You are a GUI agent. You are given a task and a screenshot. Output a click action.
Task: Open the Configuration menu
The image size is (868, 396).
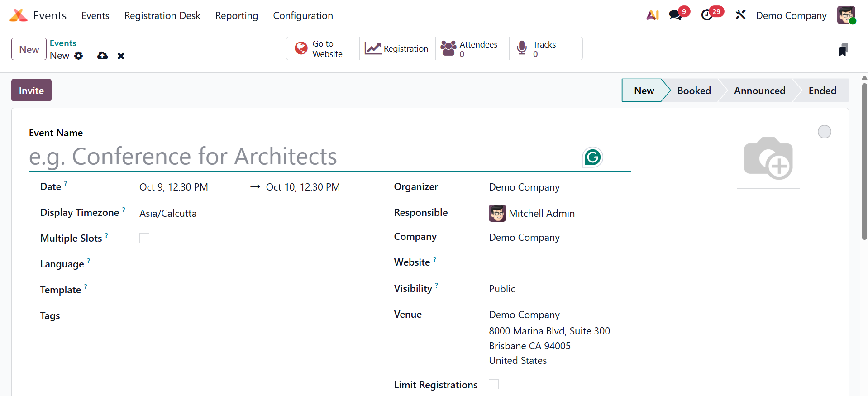point(303,15)
